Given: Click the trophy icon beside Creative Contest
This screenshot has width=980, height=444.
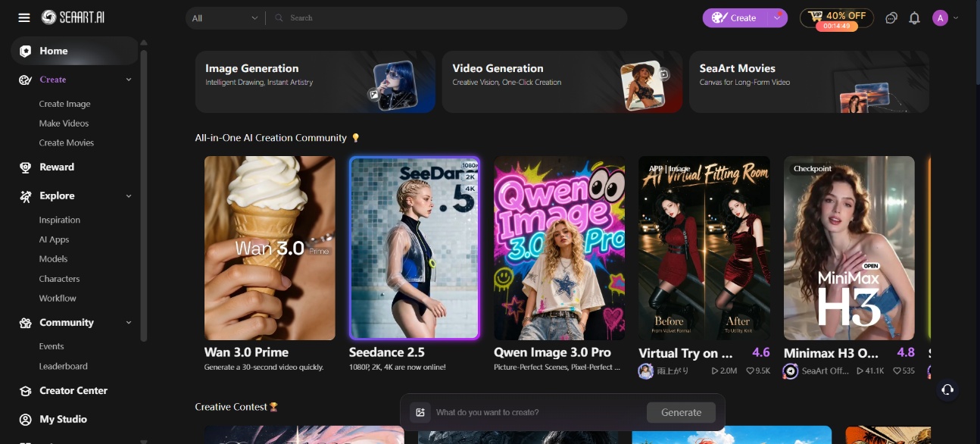Looking at the screenshot, I should [x=274, y=407].
